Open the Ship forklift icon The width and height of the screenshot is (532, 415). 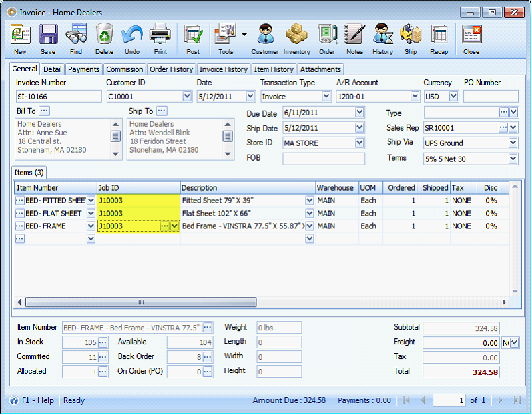pos(411,34)
